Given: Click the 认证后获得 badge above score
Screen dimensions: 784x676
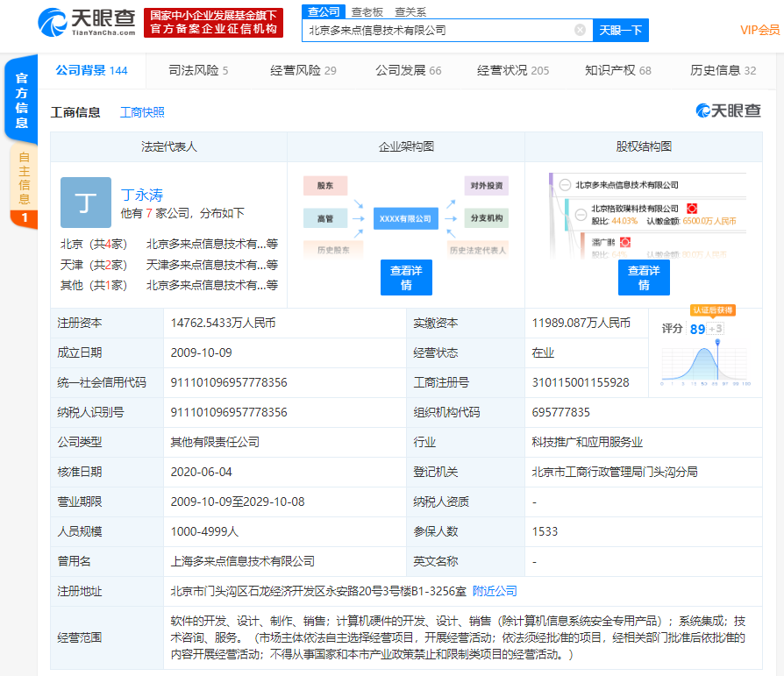Looking at the screenshot, I should (x=712, y=310).
